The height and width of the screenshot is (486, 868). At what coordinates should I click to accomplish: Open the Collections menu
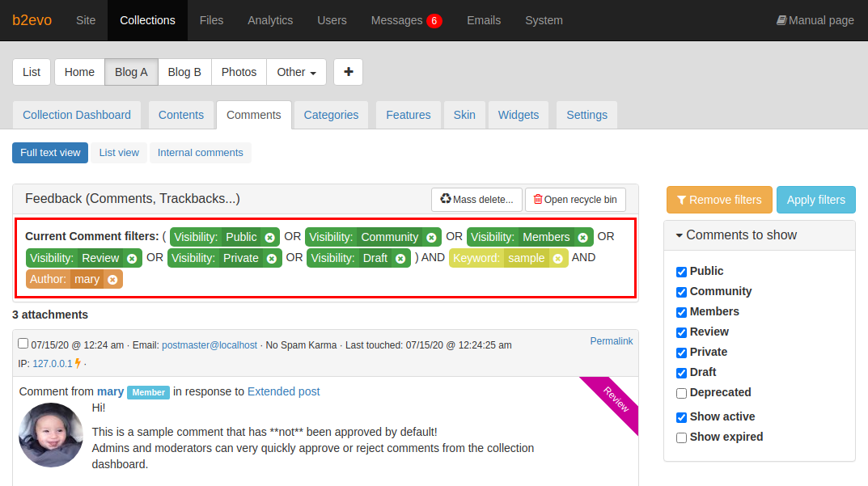(x=147, y=20)
